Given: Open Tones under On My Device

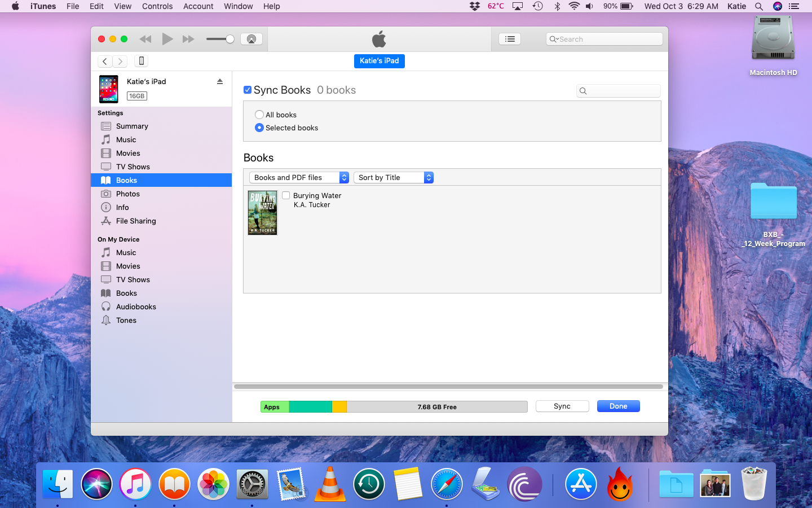Looking at the screenshot, I should pyautogui.click(x=161, y=320).
